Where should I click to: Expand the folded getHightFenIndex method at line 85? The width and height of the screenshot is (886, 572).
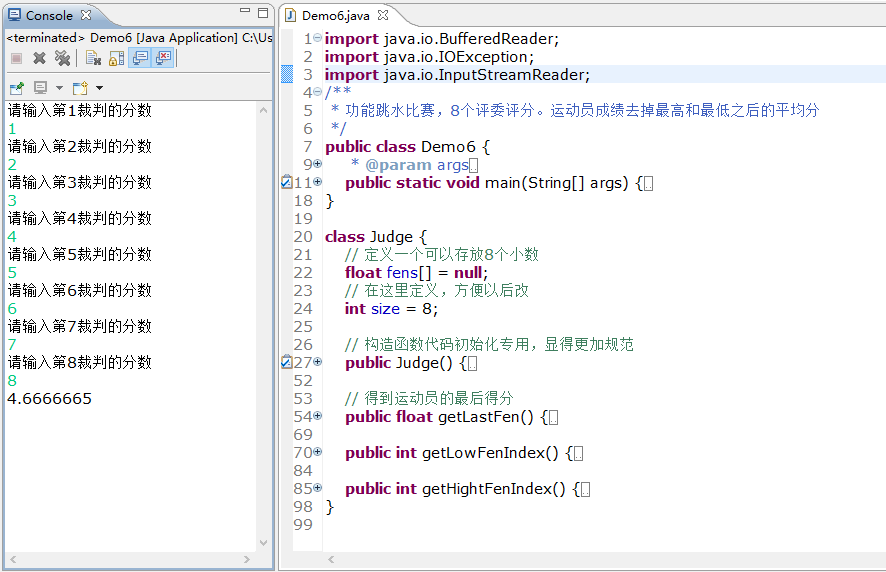318,488
